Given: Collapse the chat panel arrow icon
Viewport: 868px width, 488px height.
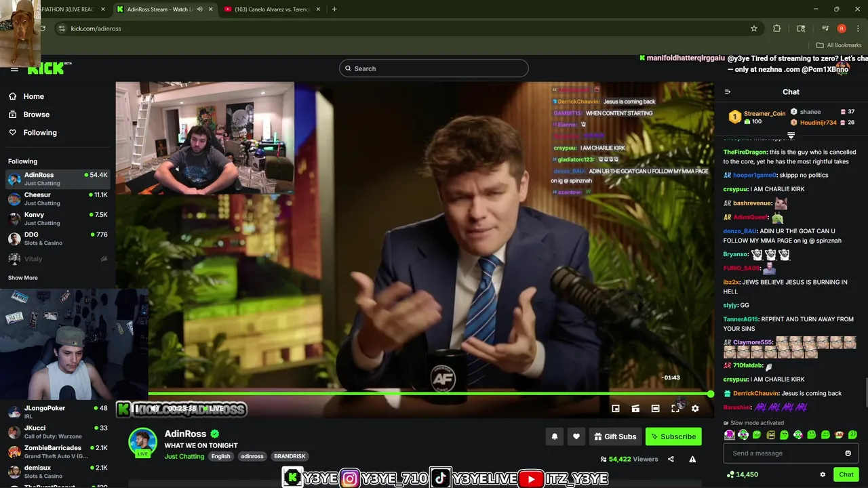Looking at the screenshot, I should [728, 92].
